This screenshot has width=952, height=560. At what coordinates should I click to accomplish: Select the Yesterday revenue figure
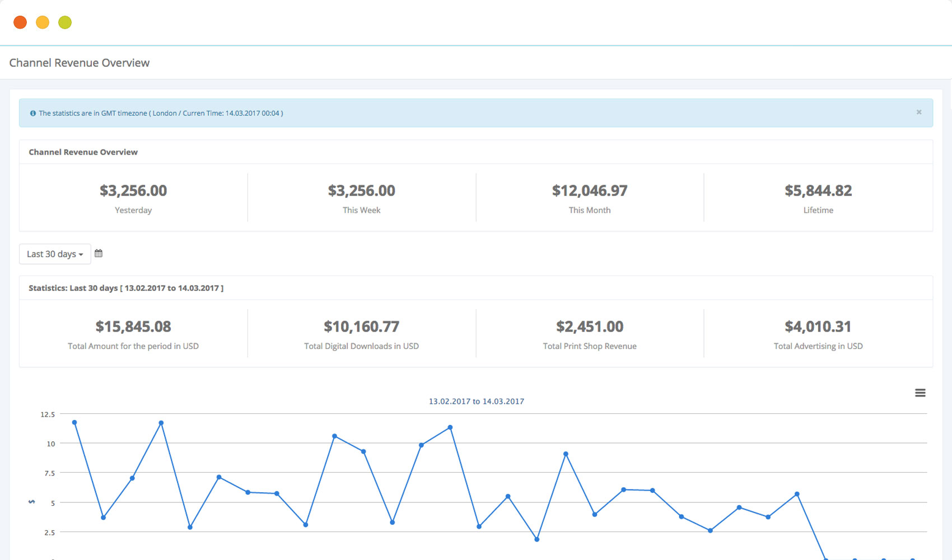click(x=133, y=191)
